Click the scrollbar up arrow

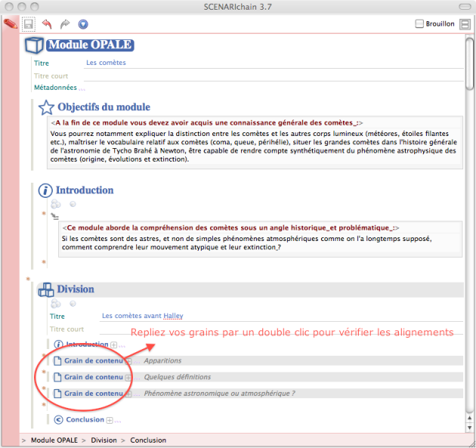(470, 419)
